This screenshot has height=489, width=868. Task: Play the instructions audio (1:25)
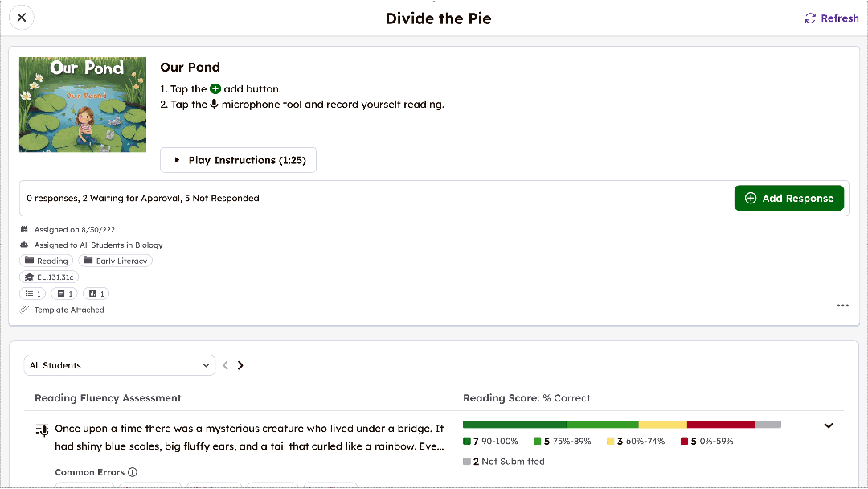pyautogui.click(x=238, y=160)
